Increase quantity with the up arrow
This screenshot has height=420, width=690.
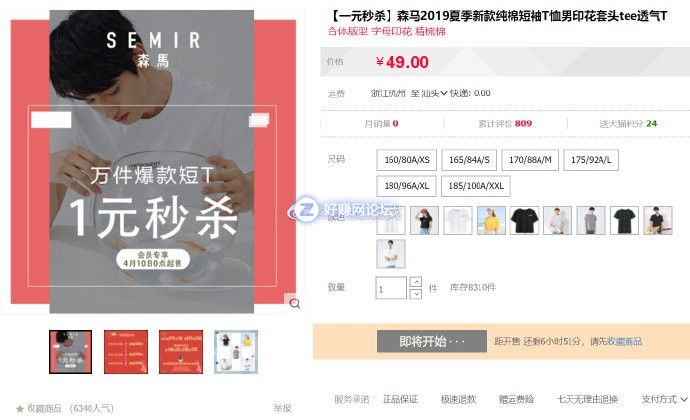416,282
